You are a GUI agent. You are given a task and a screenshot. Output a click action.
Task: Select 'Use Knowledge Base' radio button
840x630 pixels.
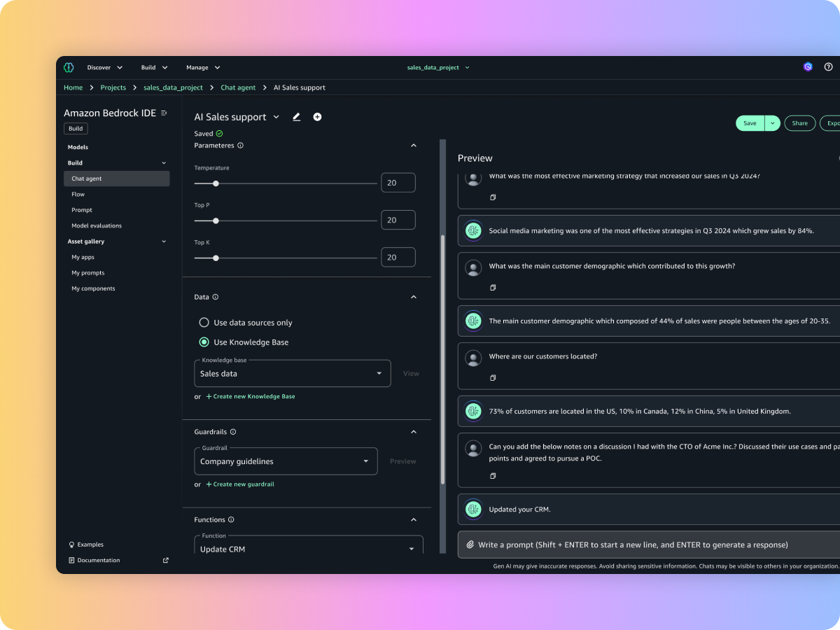204,342
